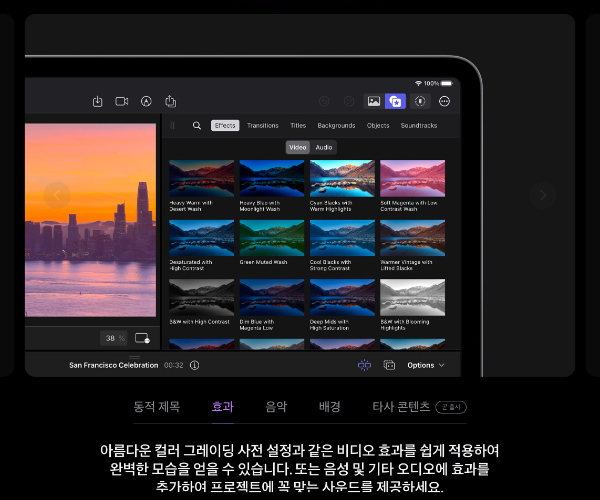Go to next slide with right arrow
The width and height of the screenshot is (600, 500).
543,195
